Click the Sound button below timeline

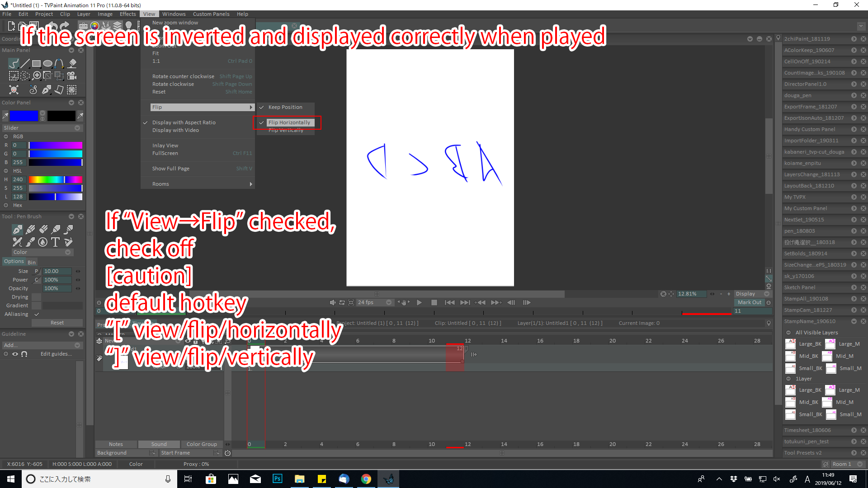pos(159,444)
